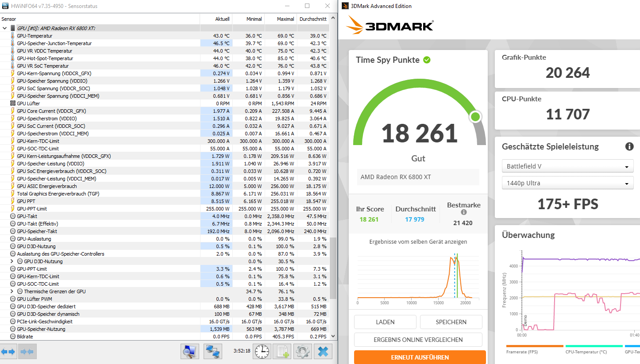Click thermometer icon beside GPU-Hot-Spot-Temperatur
The height and width of the screenshot is (364, 640).
(x=12, y=58)
